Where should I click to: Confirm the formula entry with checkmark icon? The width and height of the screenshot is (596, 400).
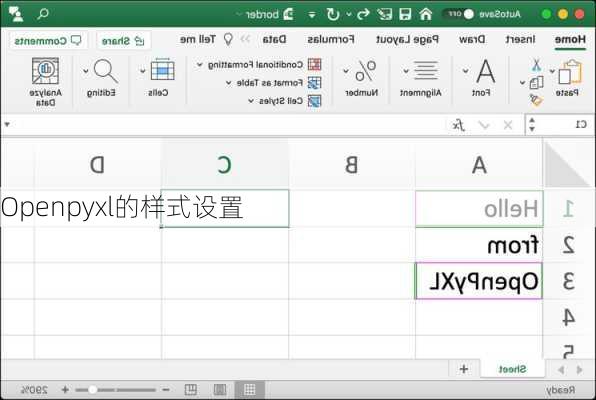pos(484,125)
